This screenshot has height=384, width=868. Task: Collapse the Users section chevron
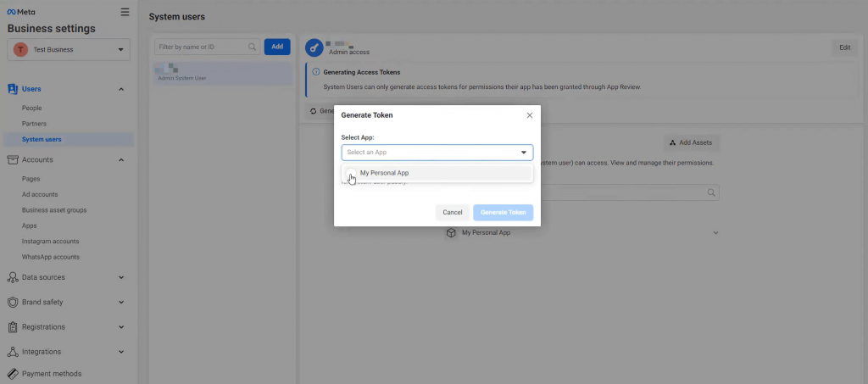point(121,89)
